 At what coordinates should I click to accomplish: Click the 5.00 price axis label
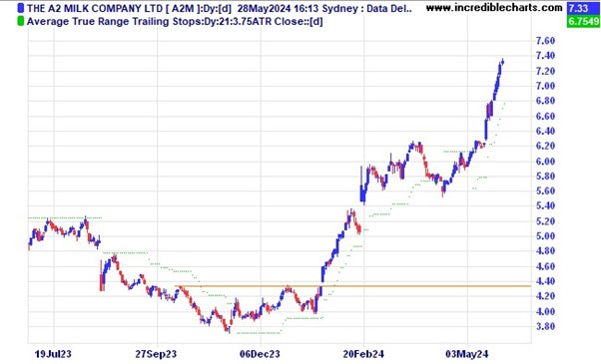click(x=545, y=236)
